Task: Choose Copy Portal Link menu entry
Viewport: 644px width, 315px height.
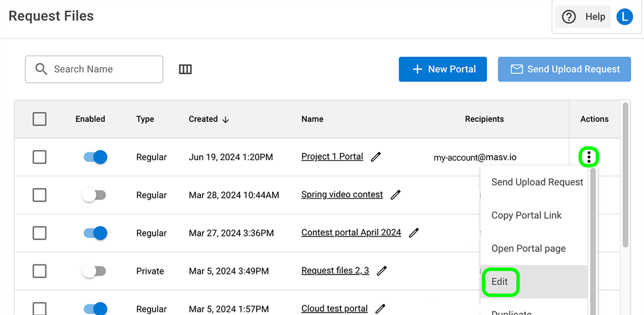Action: click(535, 215)
